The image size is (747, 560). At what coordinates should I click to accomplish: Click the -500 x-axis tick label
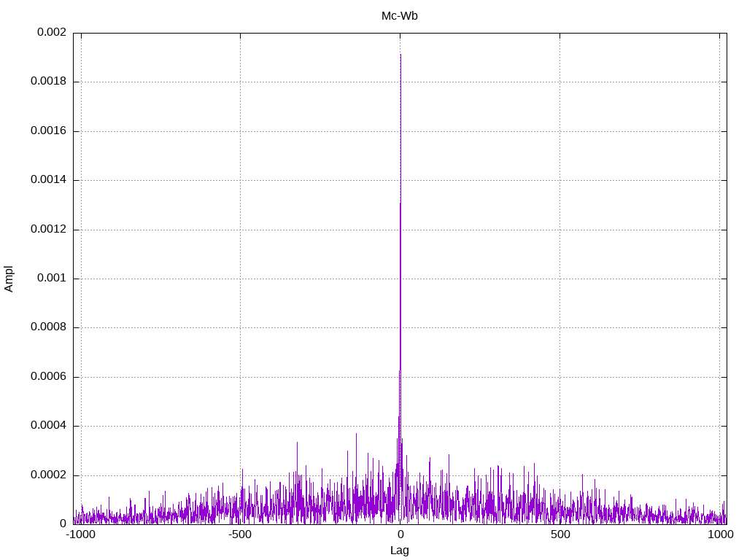(x=240, y=534)
